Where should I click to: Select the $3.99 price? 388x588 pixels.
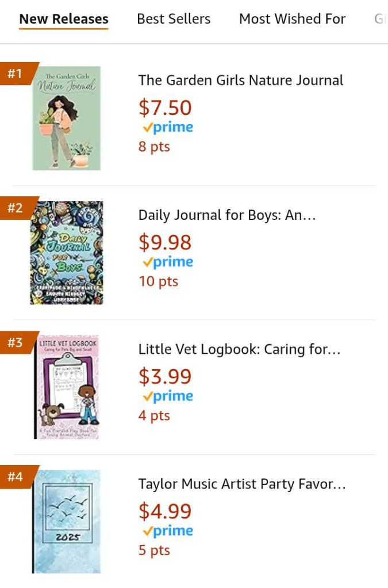[x=165, y=377]
